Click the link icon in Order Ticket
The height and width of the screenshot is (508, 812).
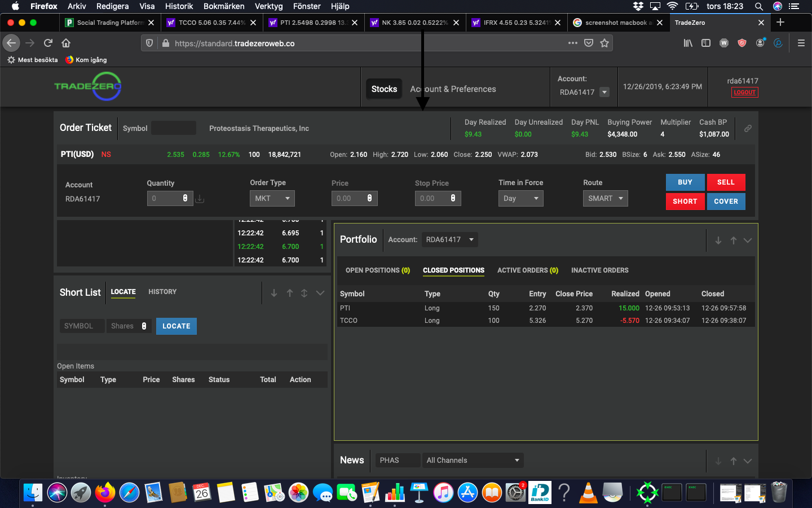click(748, 129)
